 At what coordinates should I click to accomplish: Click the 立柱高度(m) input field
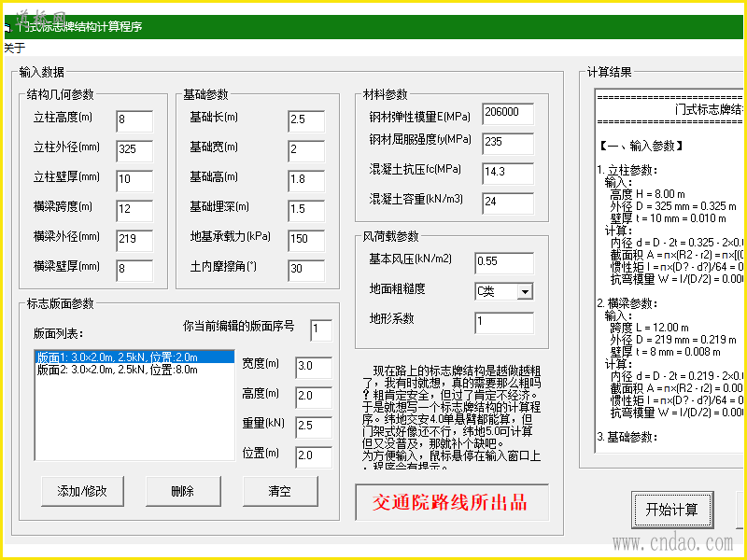pos(134,121)
